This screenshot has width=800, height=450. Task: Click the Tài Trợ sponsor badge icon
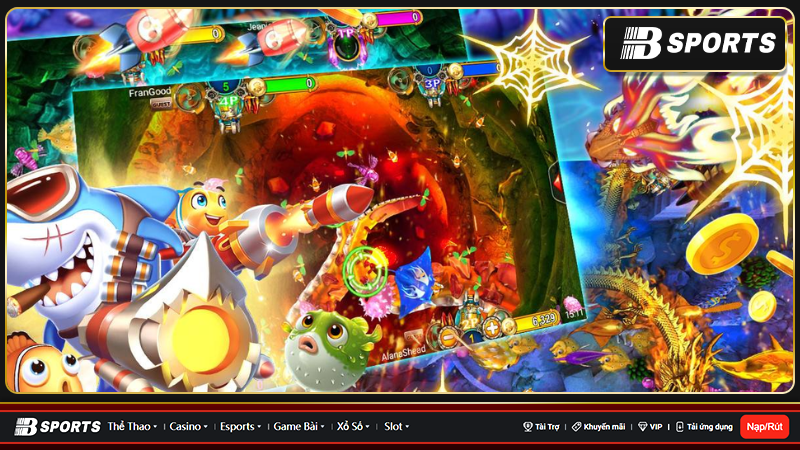pos(528,427)
